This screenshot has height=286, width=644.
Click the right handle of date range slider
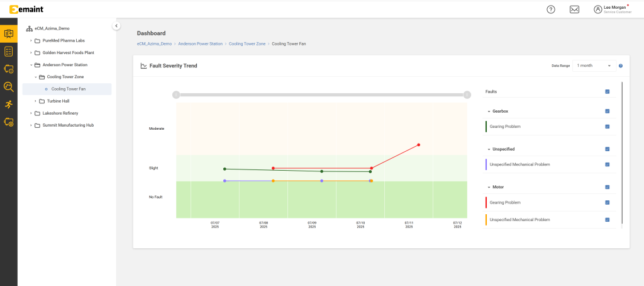[x=467, y=94]
